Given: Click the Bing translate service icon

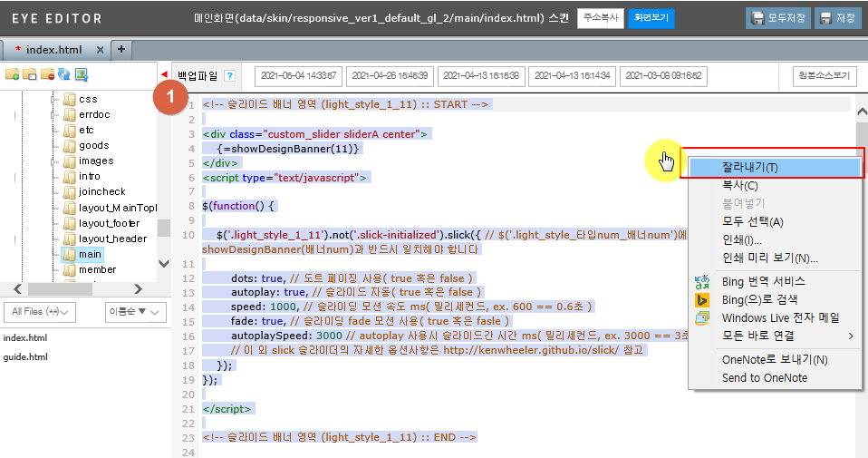Looking at the screenshot, I should pyautogui.click(x=702, y=282).
